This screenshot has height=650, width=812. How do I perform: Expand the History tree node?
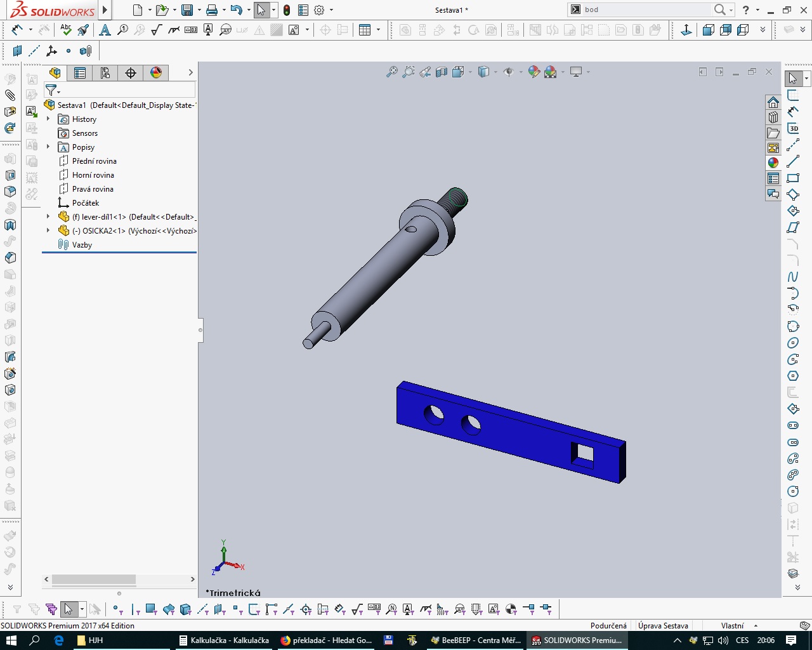[x=48, y=119]
